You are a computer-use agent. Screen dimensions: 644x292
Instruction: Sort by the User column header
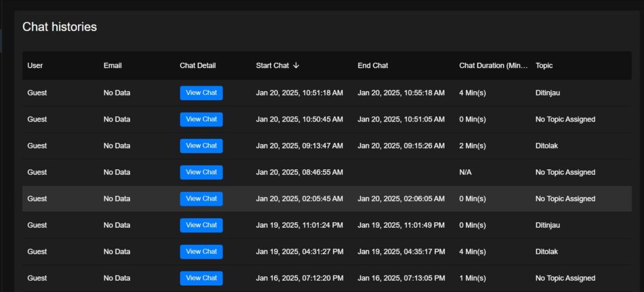(x=35, y=65)
